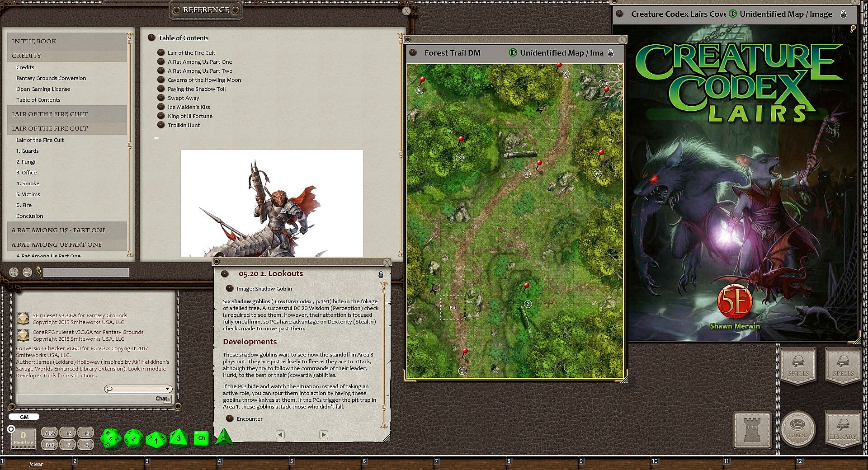
Task: Click the red map pin for area 3
Action: (x=461, y=140)
